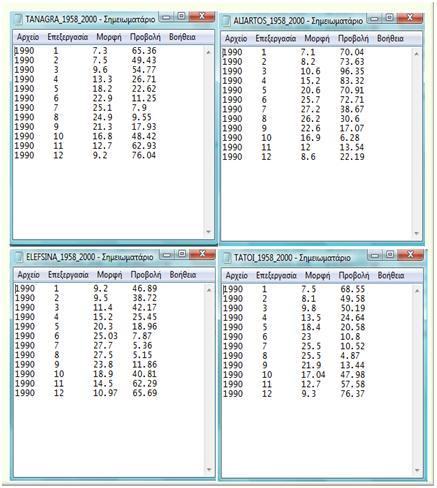Click value 17.04 in TATOI window
Image resolution: width=437 pixels, height=488 pixels.
point(314,375)
